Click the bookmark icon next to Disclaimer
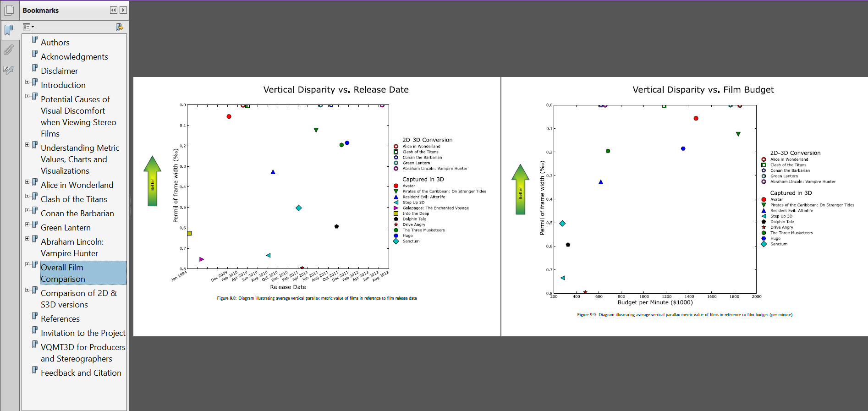868x411 pixels. tap(35, 68)
